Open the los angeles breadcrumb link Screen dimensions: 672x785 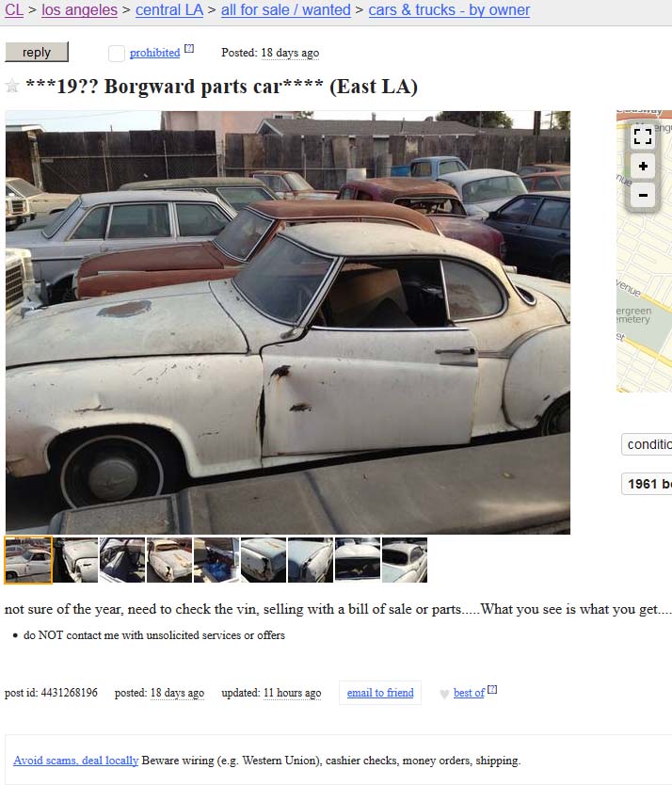tap(79, 10)
